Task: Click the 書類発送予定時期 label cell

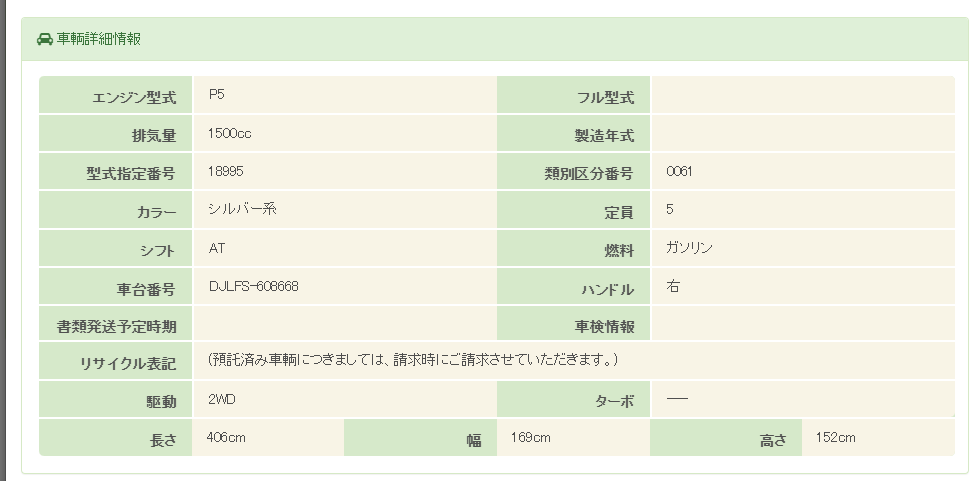Action: 117,326
